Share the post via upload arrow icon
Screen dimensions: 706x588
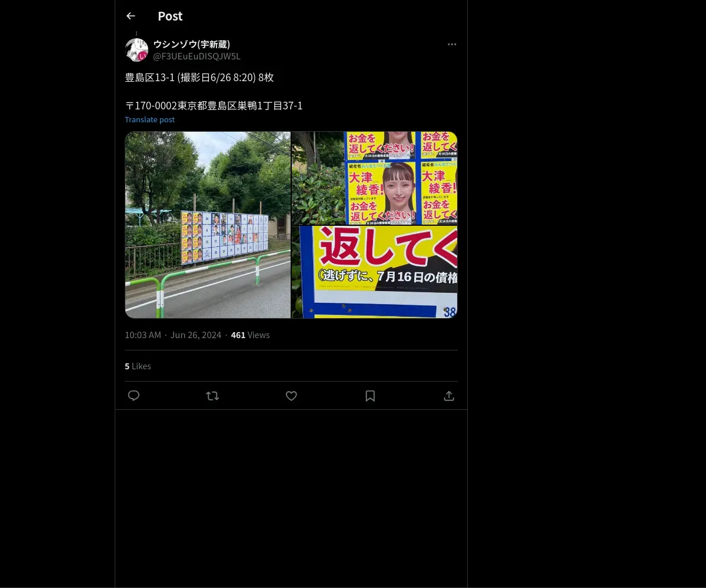pos(449,396)
